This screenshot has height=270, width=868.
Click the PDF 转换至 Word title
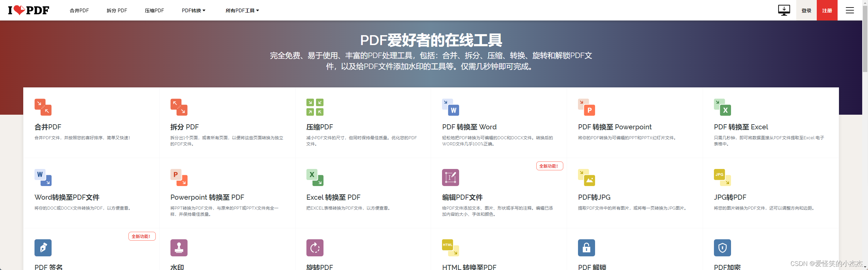[469, 127]
